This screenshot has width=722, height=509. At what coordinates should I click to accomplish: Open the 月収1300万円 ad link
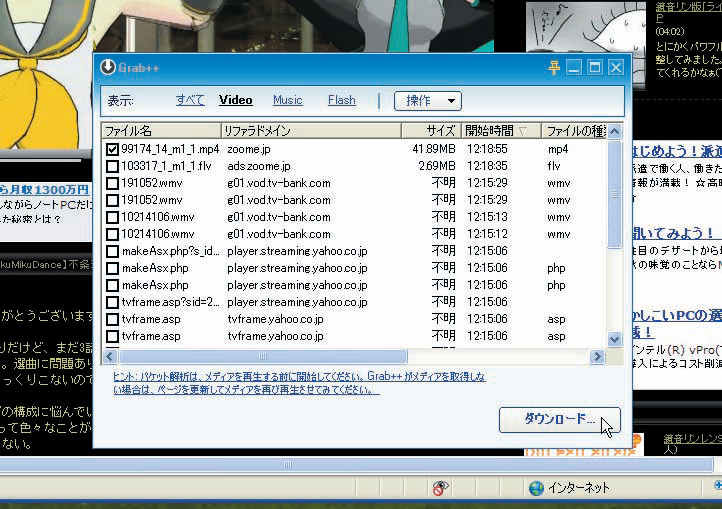coord(45,189)
